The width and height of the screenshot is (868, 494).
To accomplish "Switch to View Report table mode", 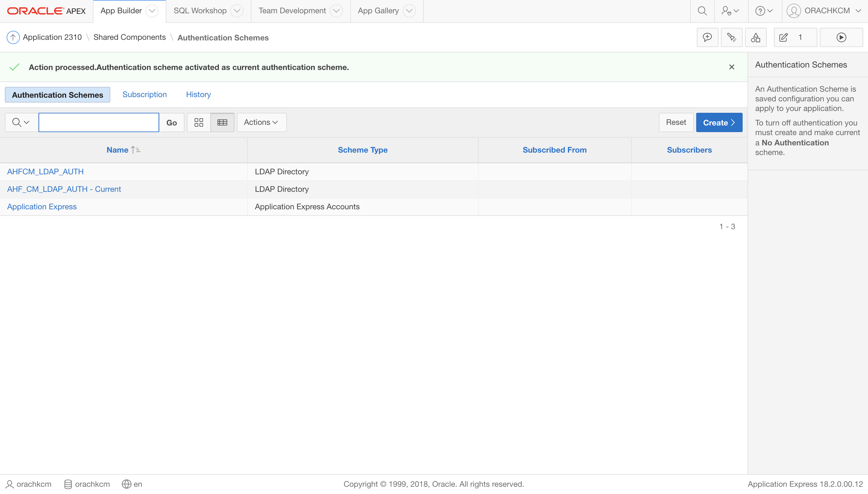I will (222, 122).
